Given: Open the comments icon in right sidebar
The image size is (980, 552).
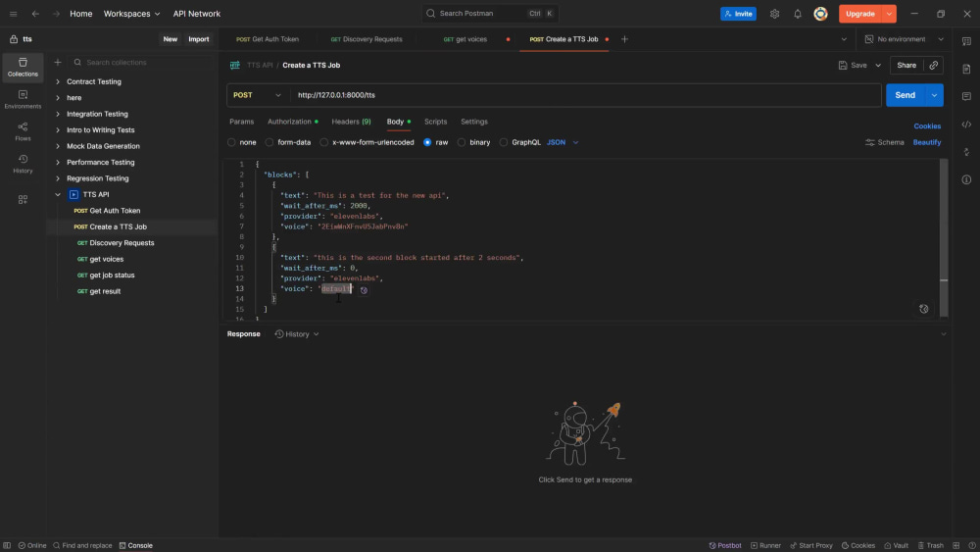Looking at the screenshot, I should 966,96.
